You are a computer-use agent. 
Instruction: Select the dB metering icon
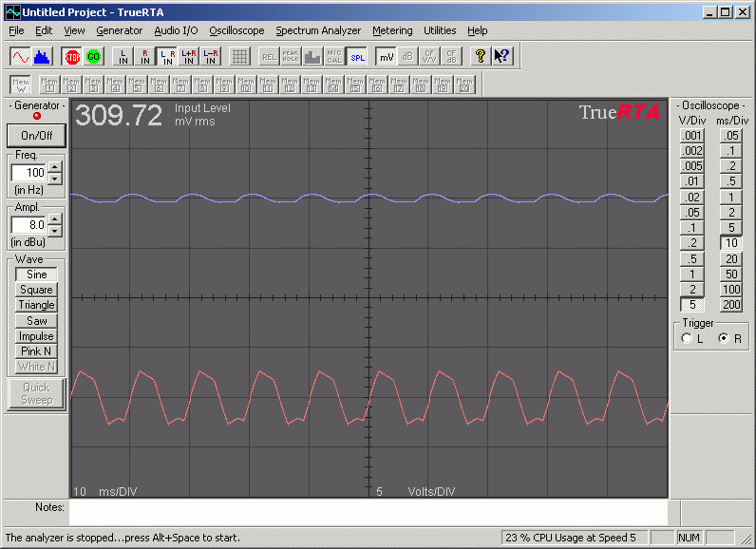coord(407,57)
